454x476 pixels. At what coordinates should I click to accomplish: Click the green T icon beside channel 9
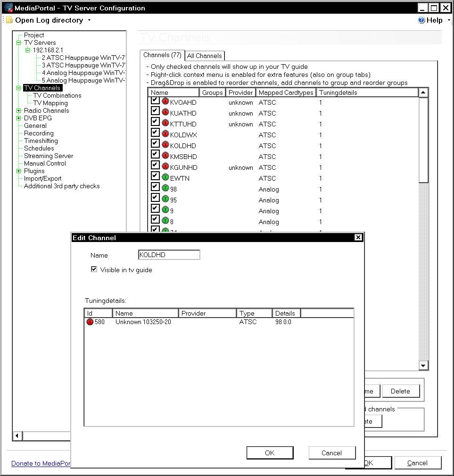click(x=165, y=210)
